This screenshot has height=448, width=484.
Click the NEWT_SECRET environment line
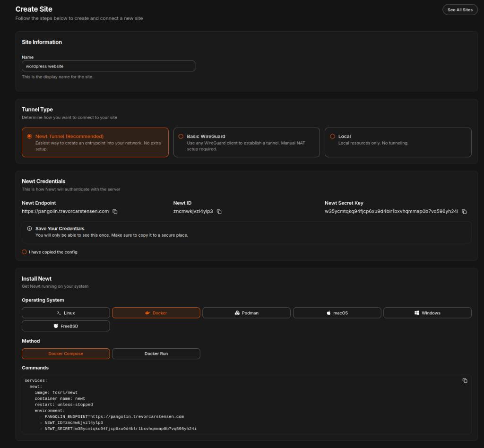[x=118, y=429]
